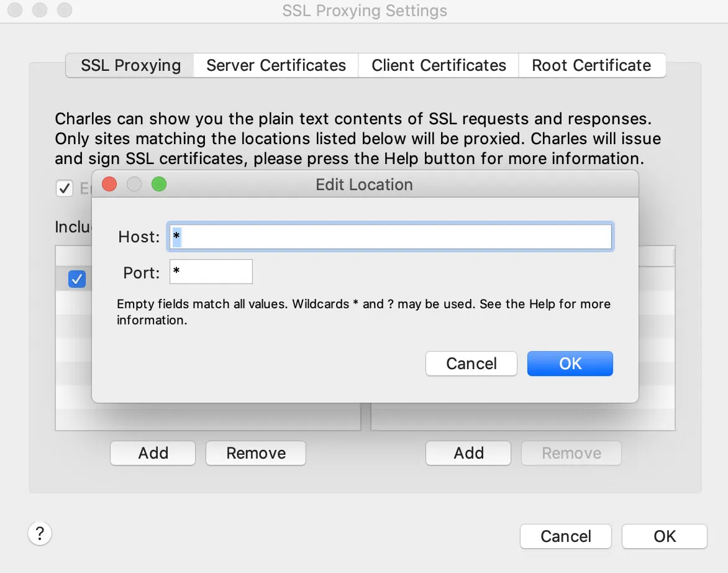This screenshot has width=728, height=573.
Task: Add a new Exclude location
Action: click(468, 453)
